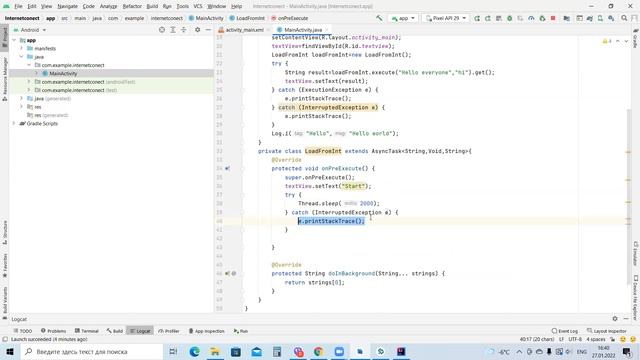The width and height of the screenshot is (640, 360).
Task: Toggle the Device File Explorer window
Action: tap(636, 297)
